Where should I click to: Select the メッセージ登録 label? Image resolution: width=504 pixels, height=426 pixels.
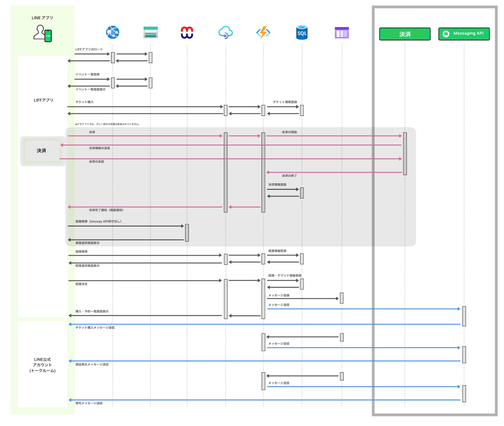279,295
